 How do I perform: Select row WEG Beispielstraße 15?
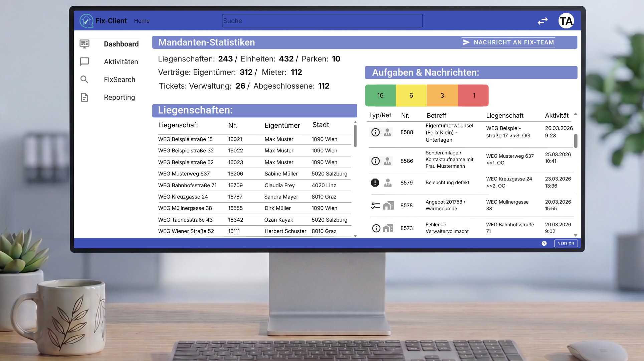tap(254, 139)
